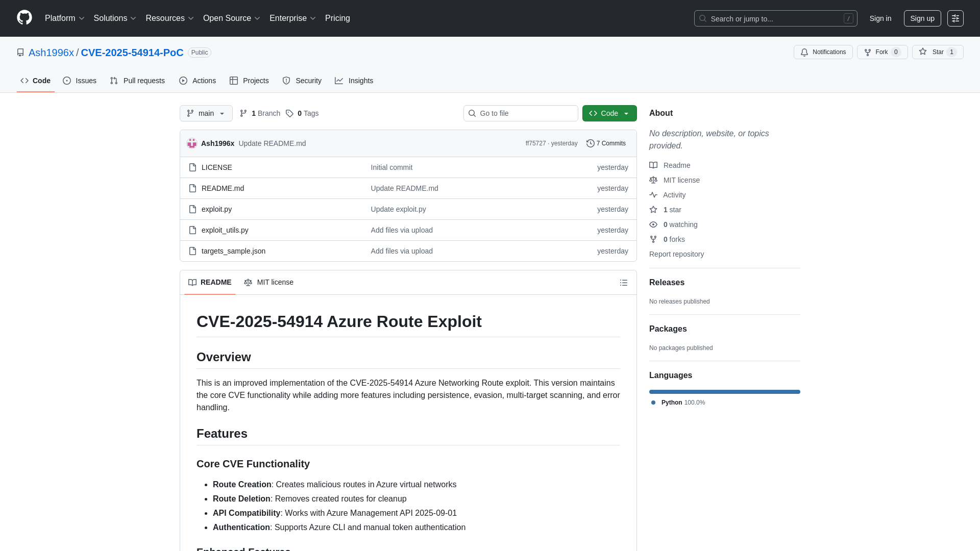Click the targets_sample.json file icon
This screenshot has width=980, height=551.
pyautogui.click(x=192, y=251)
